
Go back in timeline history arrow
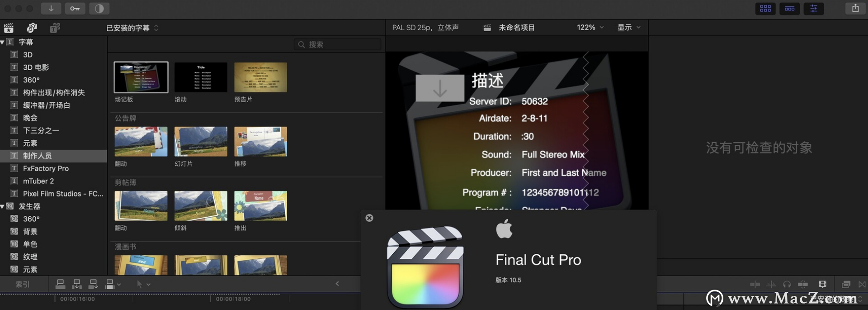tap(337, 284)
